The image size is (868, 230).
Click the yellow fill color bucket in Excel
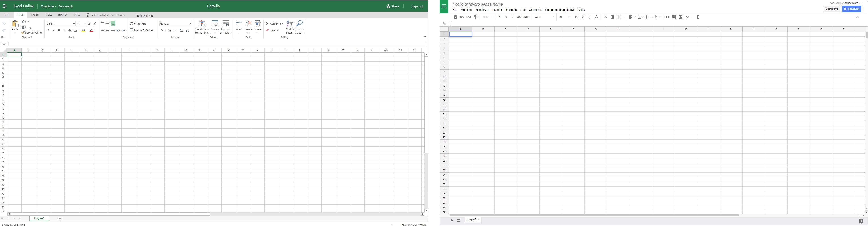(x=83, y=30)
